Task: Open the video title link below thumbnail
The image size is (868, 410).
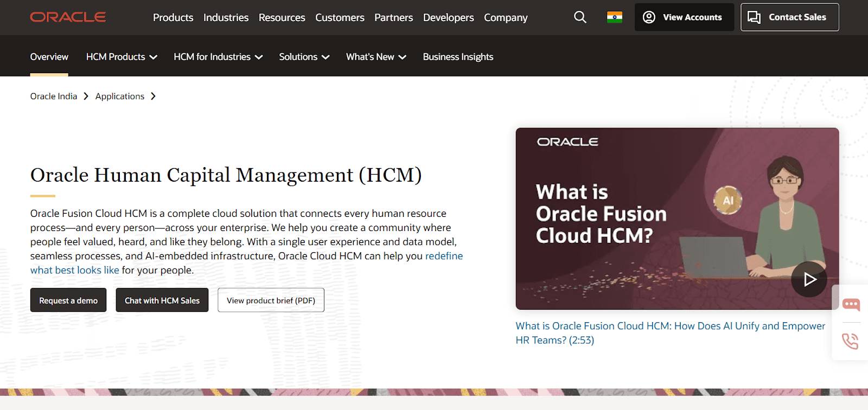Action: pyautogui.click(x=670, y=333)
